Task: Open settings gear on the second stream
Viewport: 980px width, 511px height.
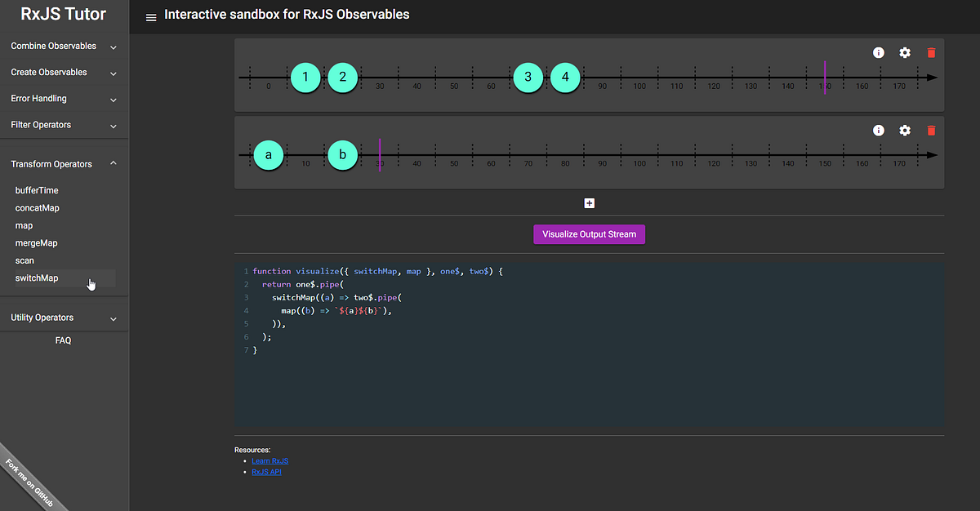Action: click(904, 130)
